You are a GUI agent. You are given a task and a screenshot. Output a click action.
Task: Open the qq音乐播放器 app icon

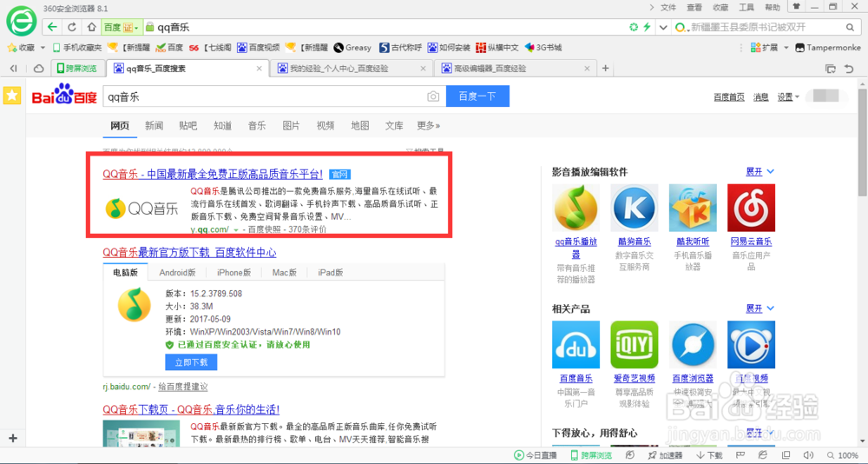coord(575,208)
